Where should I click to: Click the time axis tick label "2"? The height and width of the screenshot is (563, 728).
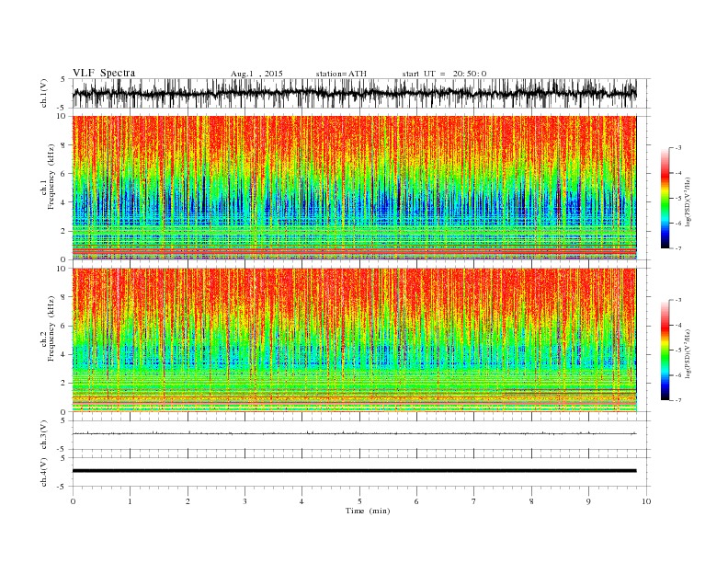188,501
